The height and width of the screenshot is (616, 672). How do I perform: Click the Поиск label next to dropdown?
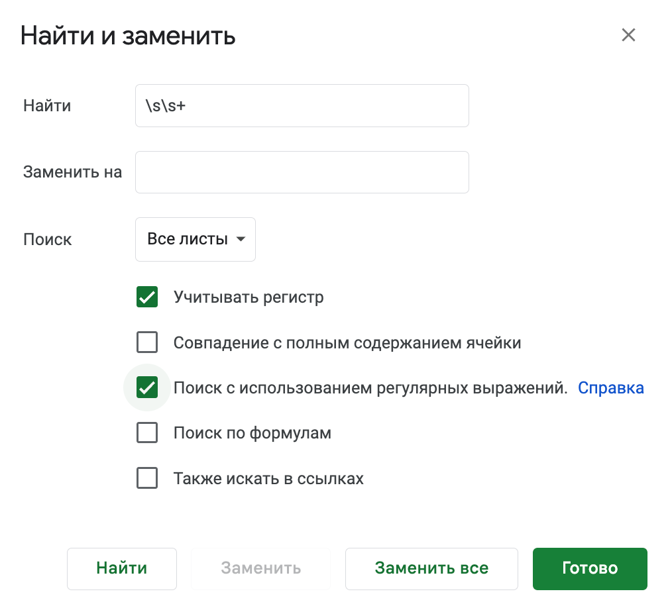tap(48, 239)
